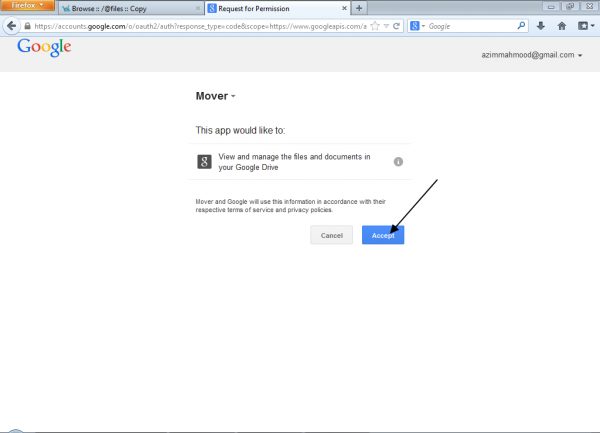Select the Request for Permission tab

coord(277,8)
